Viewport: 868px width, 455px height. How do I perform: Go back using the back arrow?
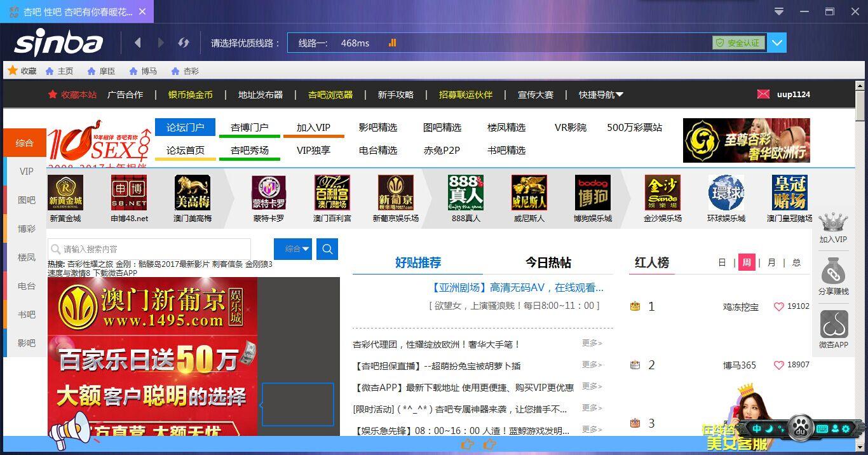[x=138, y=43]
